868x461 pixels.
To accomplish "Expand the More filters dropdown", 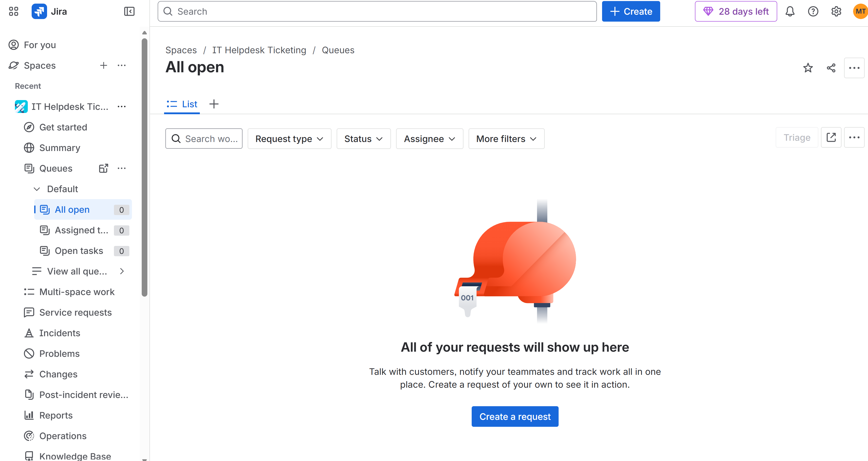I will tap(506, 139).
